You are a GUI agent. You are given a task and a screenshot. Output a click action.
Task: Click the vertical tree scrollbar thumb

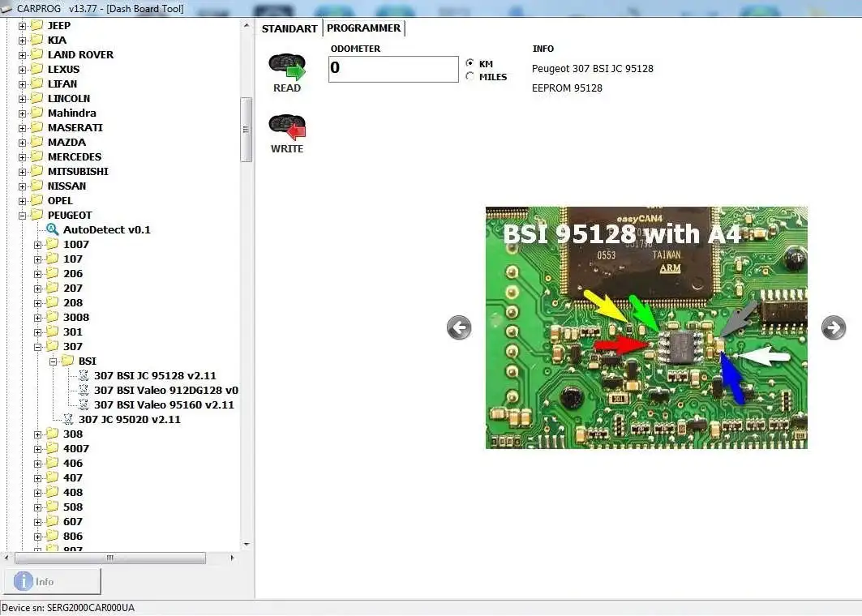tap(246, 130)
